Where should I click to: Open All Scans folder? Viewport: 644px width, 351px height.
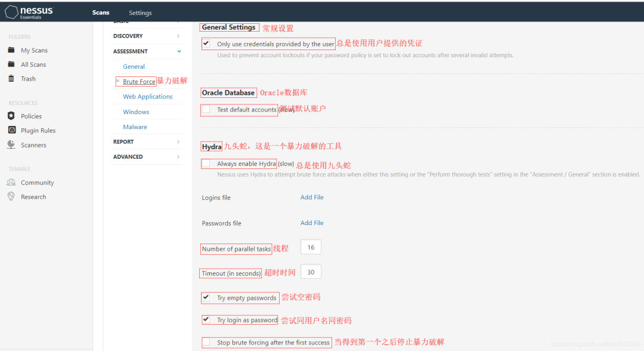point(33,64)
